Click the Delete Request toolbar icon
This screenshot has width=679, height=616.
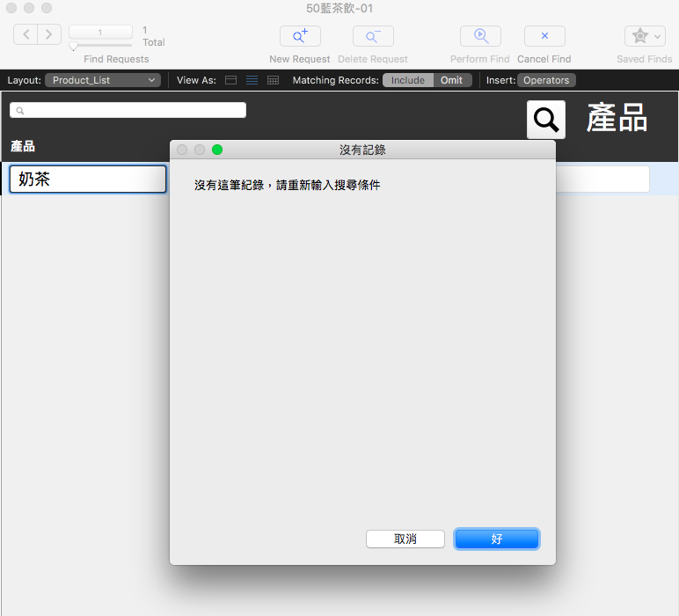pos(373,36)
